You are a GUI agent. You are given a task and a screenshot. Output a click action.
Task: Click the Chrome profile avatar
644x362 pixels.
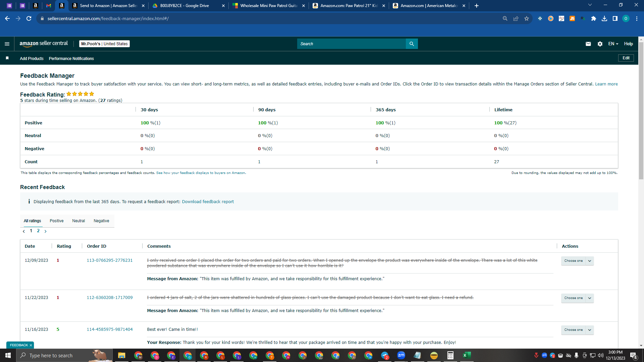[626, 18]
